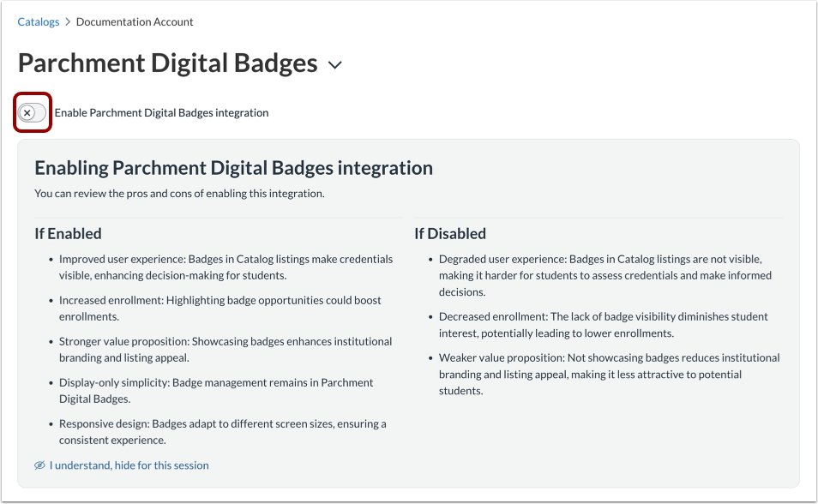818x504 pixels.
Task: Navigate back via the Catalogs link
Action: coord(38,21)
